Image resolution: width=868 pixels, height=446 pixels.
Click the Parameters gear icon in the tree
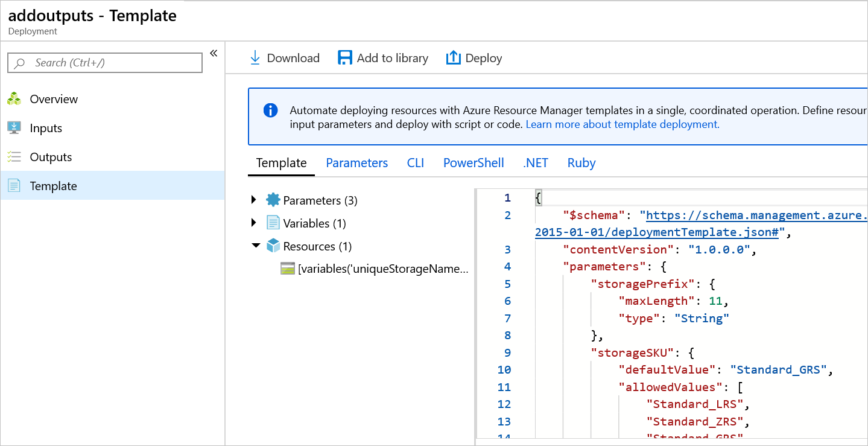(x=273, y=200)
